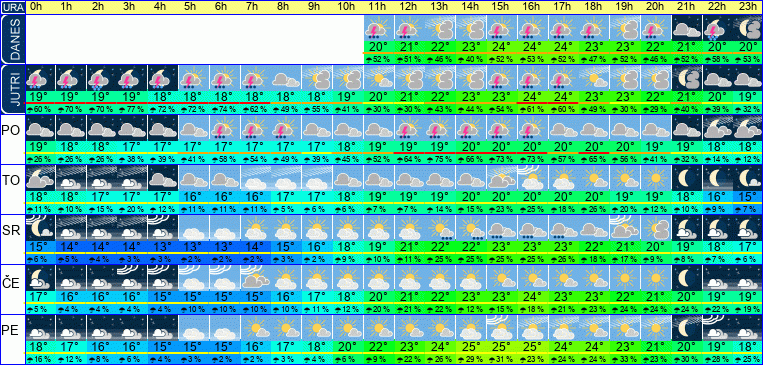Viewport: 763px width, 365px height.
Task: Click ČE clear moon icon at 21h
Action: pyautogui.click(x=686, y=278)
